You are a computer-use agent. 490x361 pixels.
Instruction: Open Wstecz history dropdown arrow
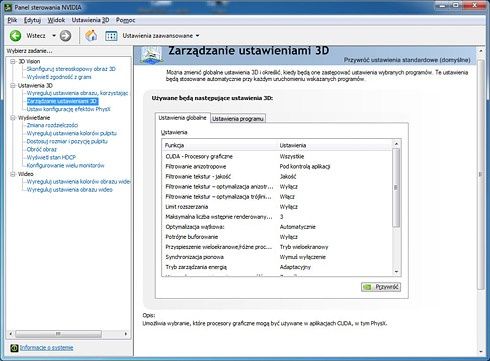[54, 36]
